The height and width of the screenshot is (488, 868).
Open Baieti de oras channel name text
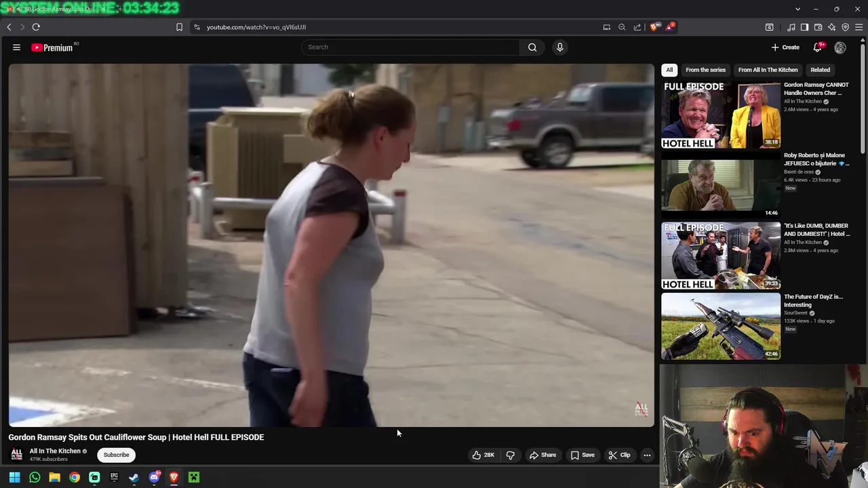pos(798,172)
